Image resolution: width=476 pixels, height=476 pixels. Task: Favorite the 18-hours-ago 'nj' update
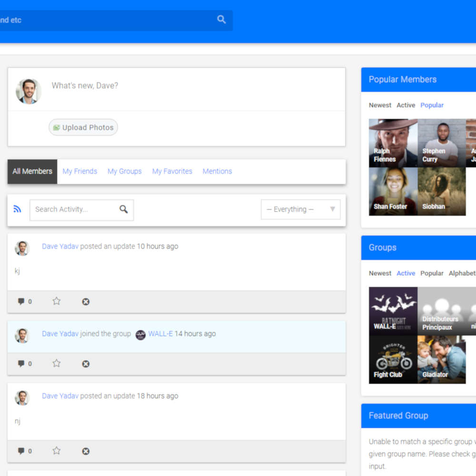56,451
